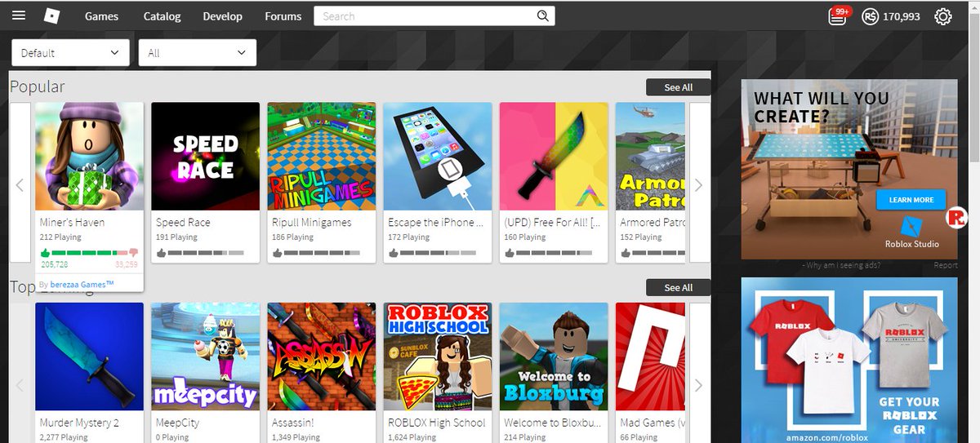Open the hamburger navigation menu
This screenshot has height=443, width=980.
coord(19,16)
